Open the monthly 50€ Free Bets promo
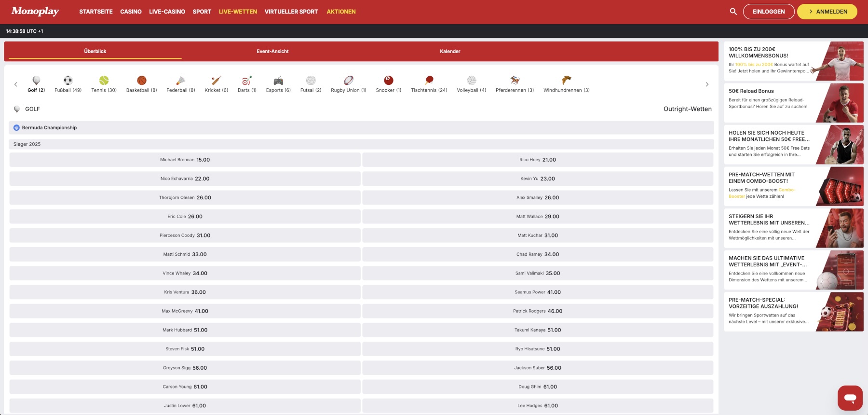 [794, 145]
